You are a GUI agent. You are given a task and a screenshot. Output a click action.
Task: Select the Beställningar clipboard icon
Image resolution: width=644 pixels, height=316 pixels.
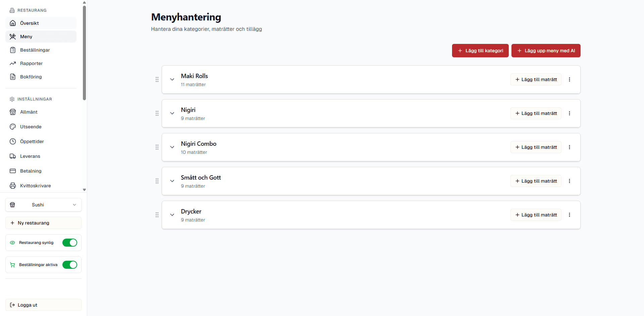(x=12, y=50)
